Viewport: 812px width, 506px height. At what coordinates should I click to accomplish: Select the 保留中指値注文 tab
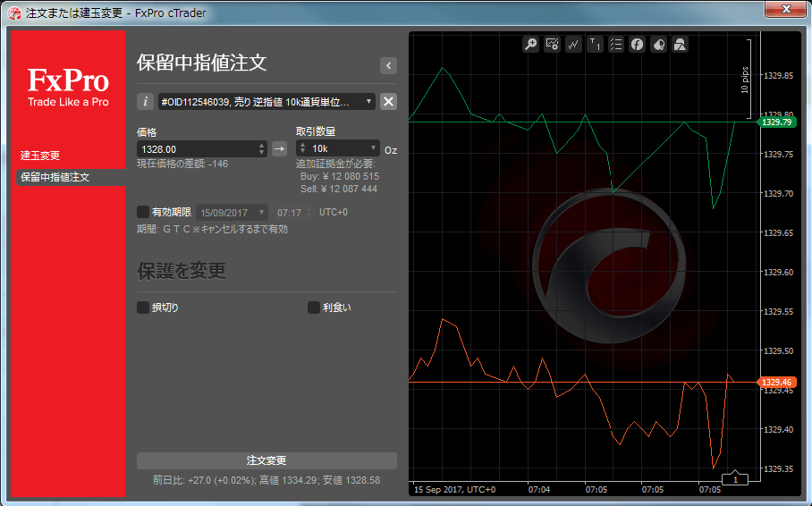coord(71,177)
